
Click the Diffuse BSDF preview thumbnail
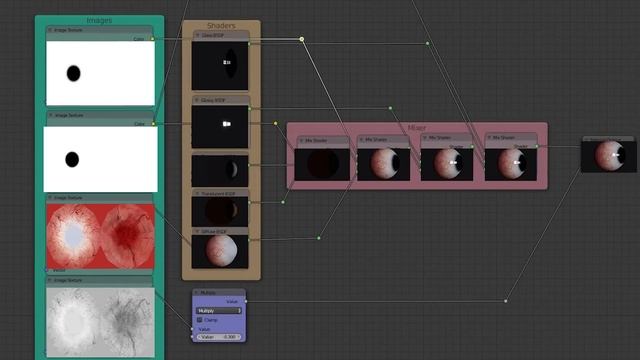(x=220, y=251)
